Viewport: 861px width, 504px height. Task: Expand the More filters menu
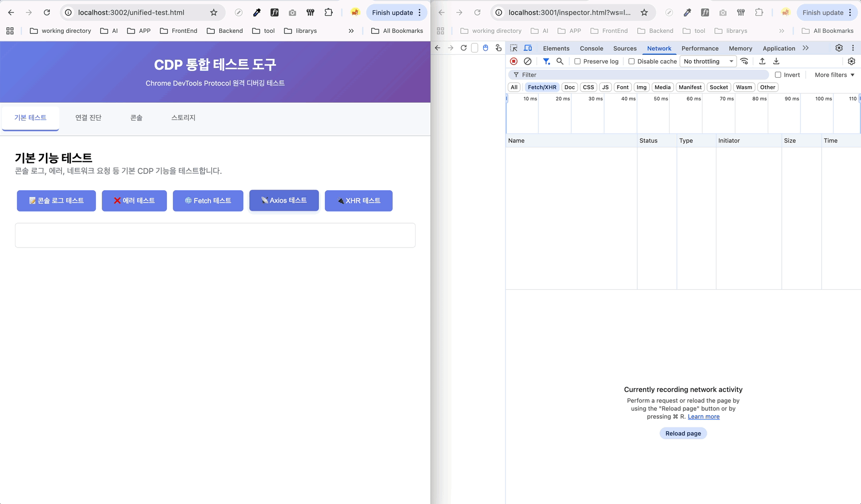point(834,75)
